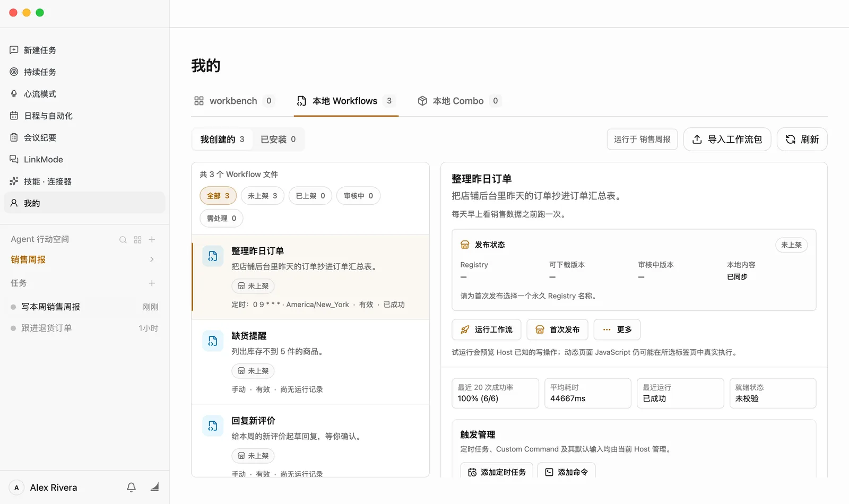The height and width of the screenshot is (504, 849).
Task: Open the 更多 options menu
Action: tap(617, 329)
